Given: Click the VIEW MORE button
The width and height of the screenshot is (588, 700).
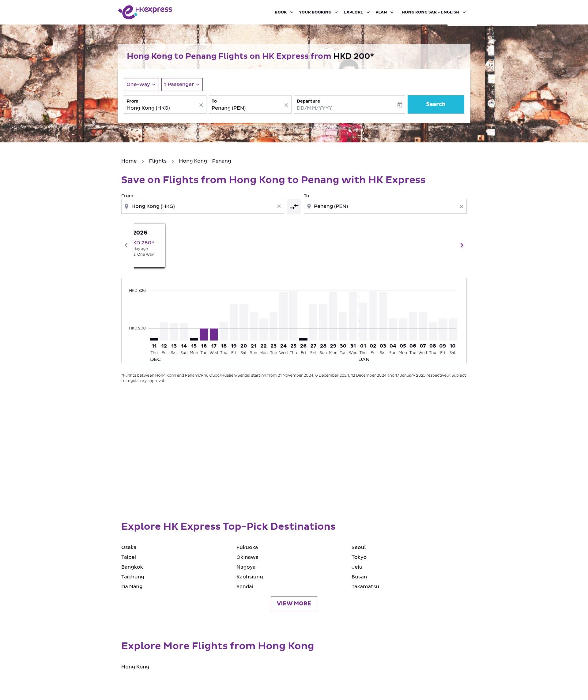Looking at the screenshot, I should 294,604.
